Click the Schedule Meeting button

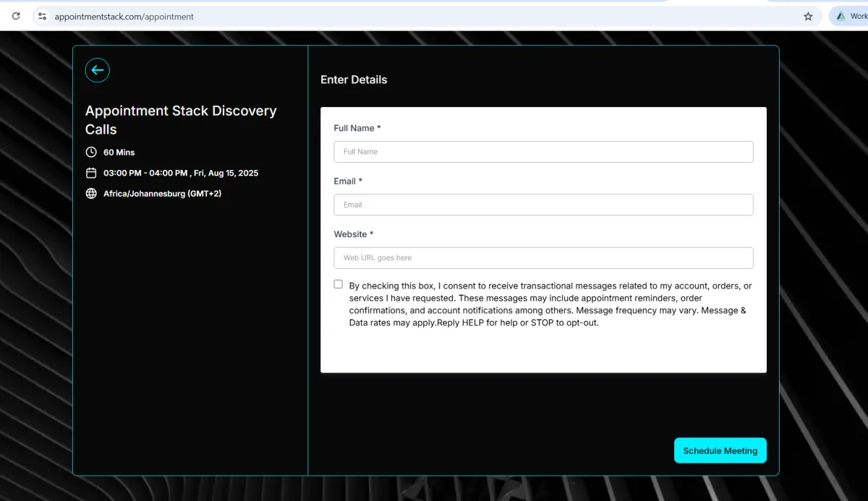[x=720, y=450]
